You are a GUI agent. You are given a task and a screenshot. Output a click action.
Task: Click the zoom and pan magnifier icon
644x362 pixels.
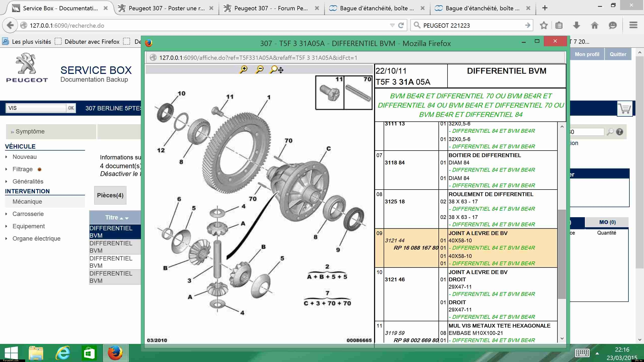(x=276, y=69)
